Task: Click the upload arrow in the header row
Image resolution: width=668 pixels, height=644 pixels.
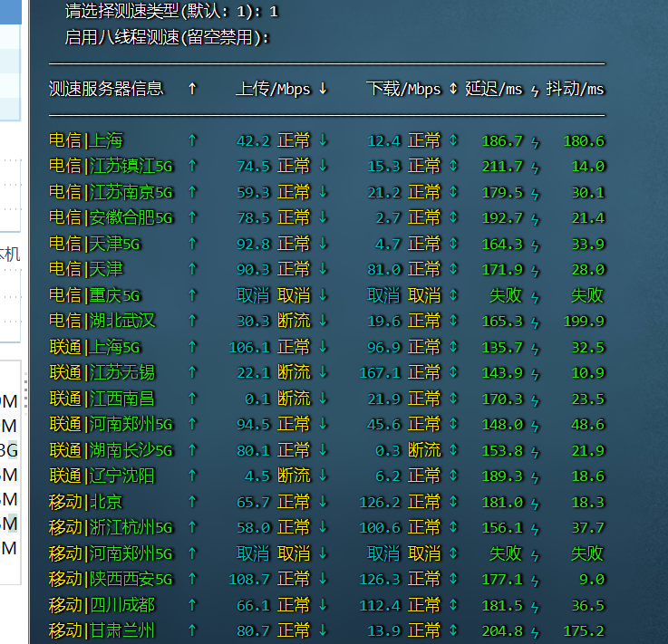Action: (191, 89)
